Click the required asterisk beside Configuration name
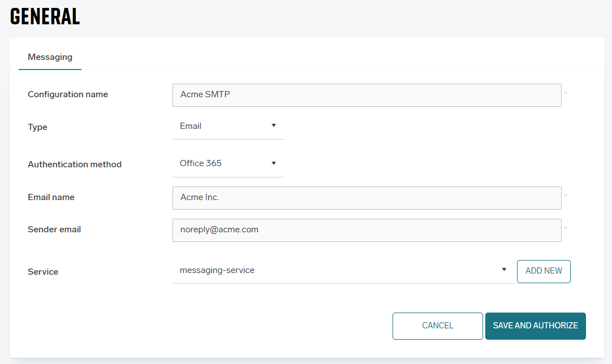The height and width of the screenshot is (364, 612). [x=566, y=93]
